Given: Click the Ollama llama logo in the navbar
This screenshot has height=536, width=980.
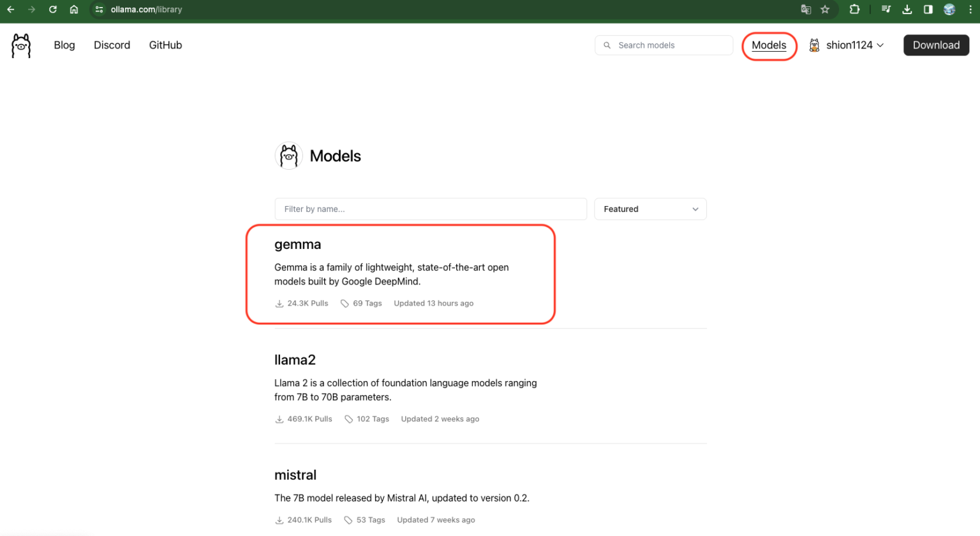Looking at the screenshot, I should pyautogui.click(x=20, y=45).
